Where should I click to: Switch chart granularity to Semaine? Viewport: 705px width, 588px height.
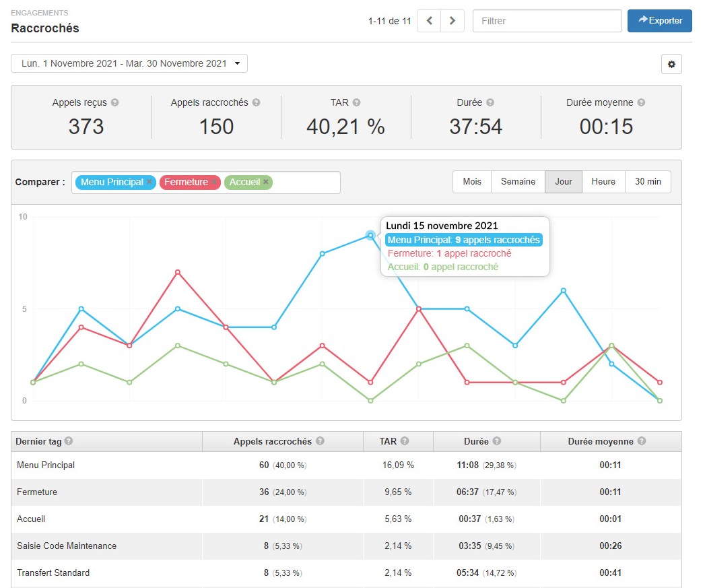point(518,182)
